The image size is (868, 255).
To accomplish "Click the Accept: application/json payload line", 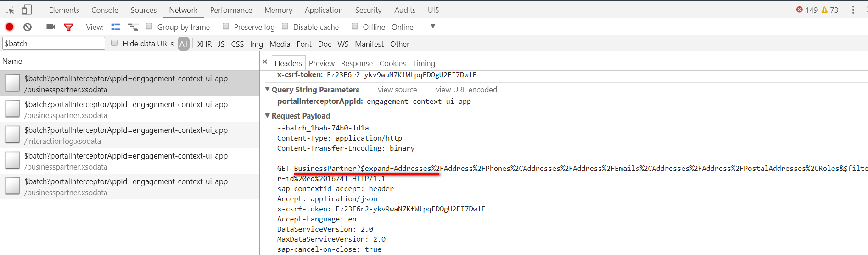I will pyautogui.click(x=327, y=199).
